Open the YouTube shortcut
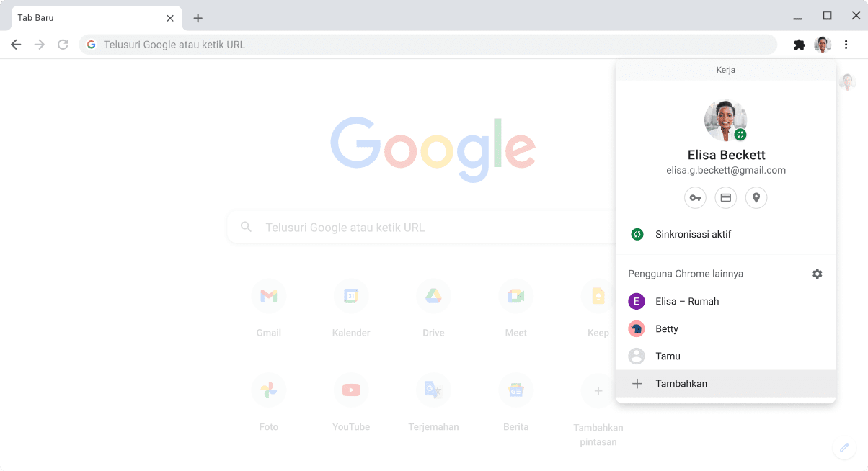 click(351, 390)
